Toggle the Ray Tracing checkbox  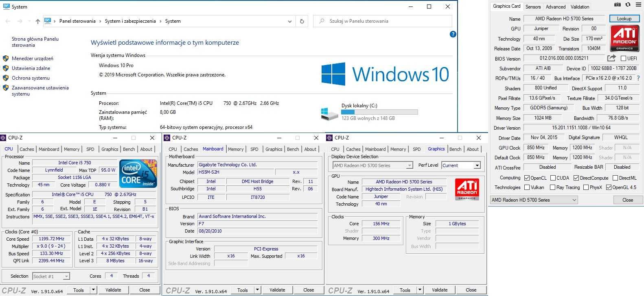(552, 187)
